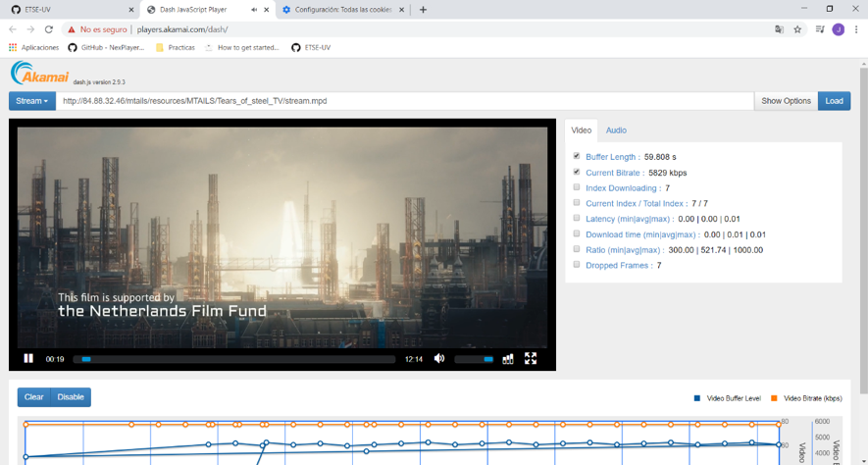Click the Buffer Length label
Image resolution: width=868 pixels, height=465 pixels.
pyautogui.click(x=613, y=157)
